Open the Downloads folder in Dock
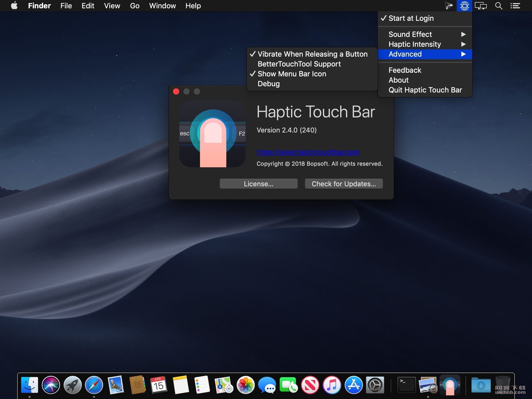This screenshot has width=532, height=399. pos(481,385)
